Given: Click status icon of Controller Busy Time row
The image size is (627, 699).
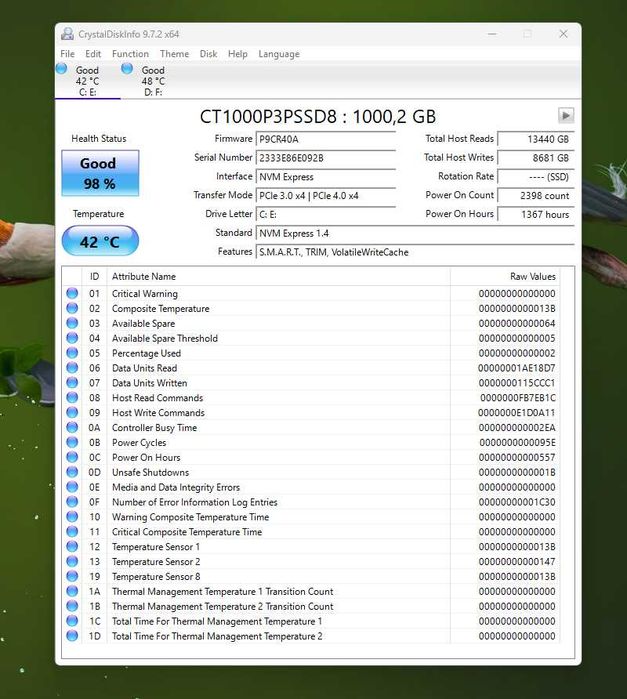Looking at the screenshot, I should (72, 427).
